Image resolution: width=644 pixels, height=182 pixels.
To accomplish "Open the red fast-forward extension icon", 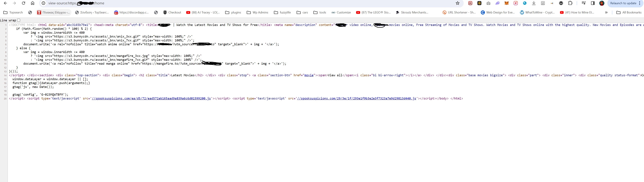I will point(470,3).
